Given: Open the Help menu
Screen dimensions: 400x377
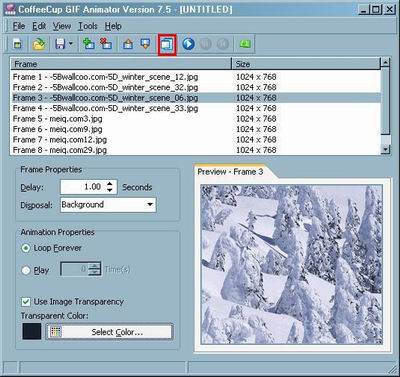Looking at the screenshot, I should click(x=113, y=26).
